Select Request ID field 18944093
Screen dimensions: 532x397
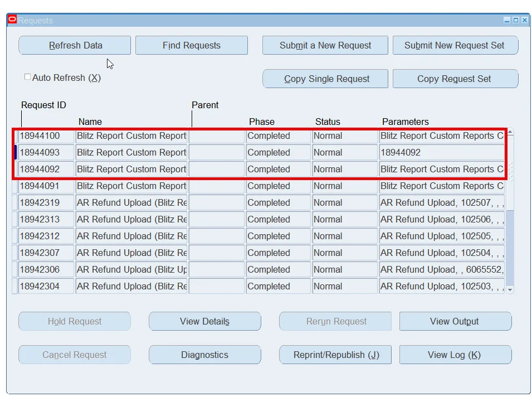[46, 152]
